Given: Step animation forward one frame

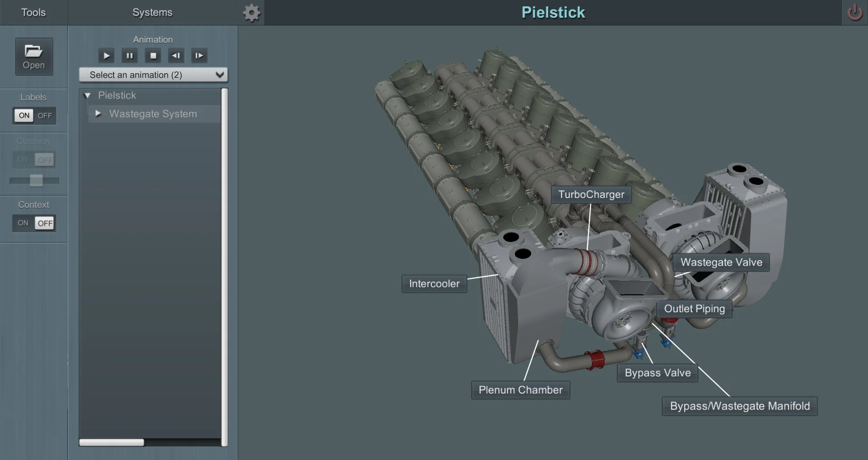Looking at the screenshot, I should 199,56.
